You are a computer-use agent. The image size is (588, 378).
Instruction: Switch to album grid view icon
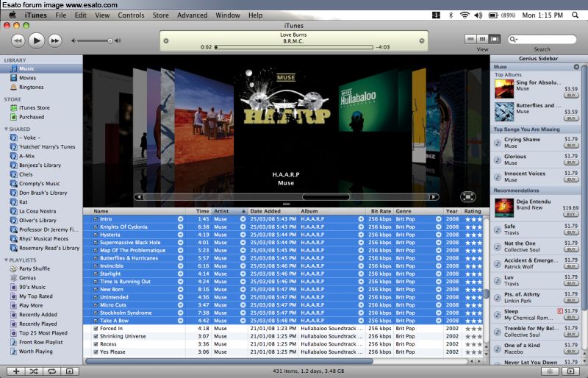[483, 39]
